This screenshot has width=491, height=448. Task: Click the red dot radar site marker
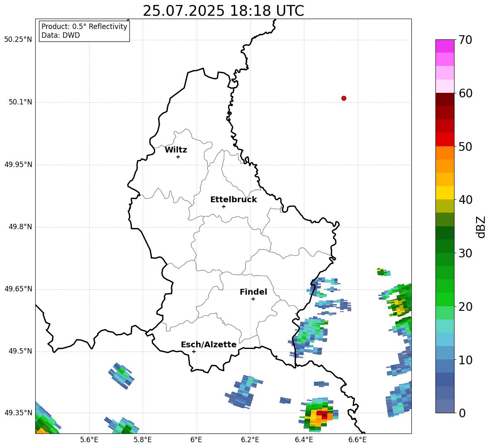[x=343, y=98]
